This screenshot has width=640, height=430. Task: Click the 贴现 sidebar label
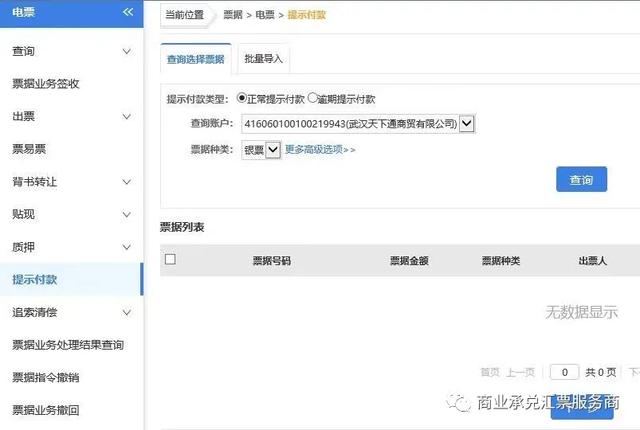click(23, 215)
